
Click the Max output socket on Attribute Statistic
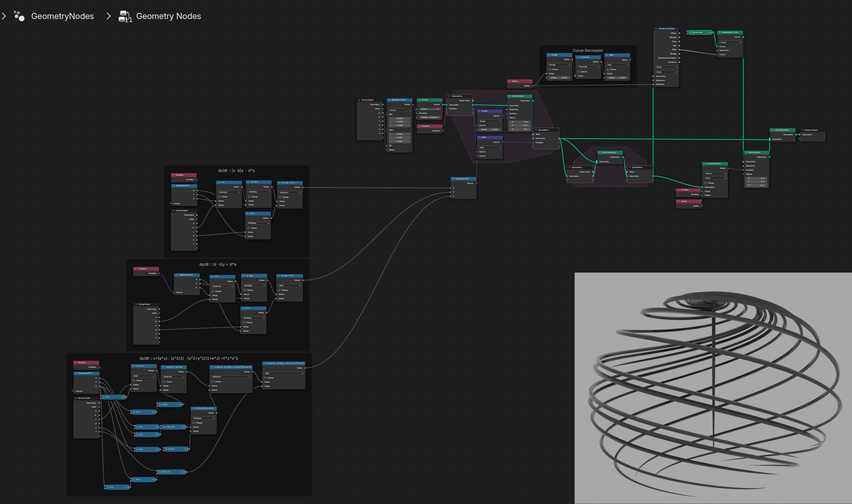click(x=679, y=50)
